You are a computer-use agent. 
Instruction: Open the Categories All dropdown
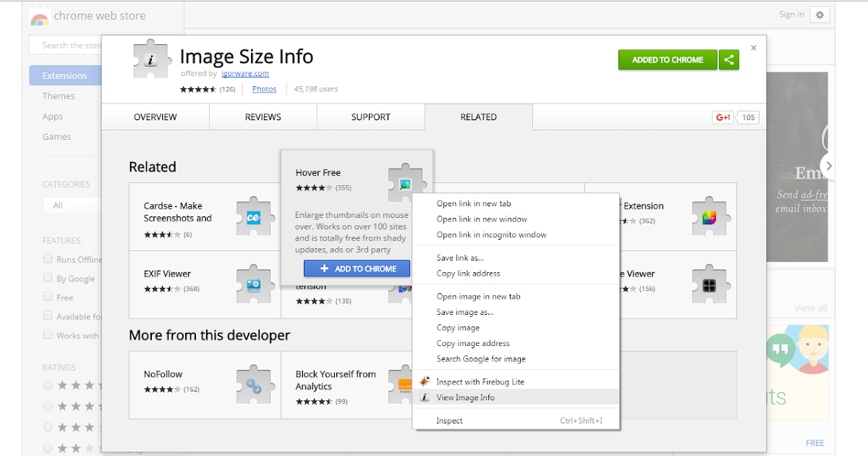click(72, 206)
